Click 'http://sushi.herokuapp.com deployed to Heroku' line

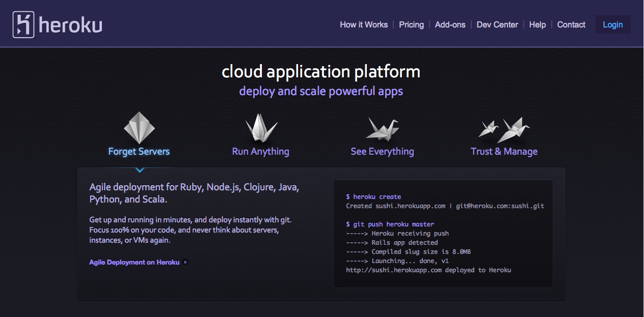[428, 270]
